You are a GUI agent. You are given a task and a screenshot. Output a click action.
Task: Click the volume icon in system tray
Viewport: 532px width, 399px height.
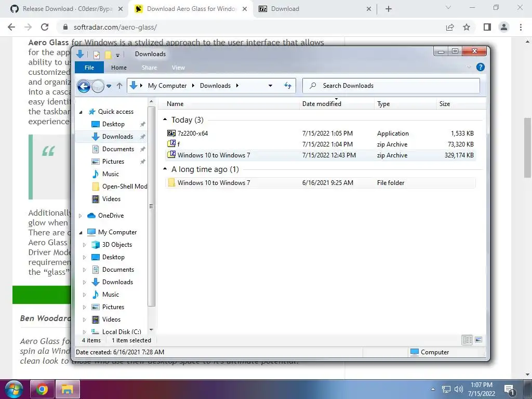pyautogui.click(x=459, y=389)
